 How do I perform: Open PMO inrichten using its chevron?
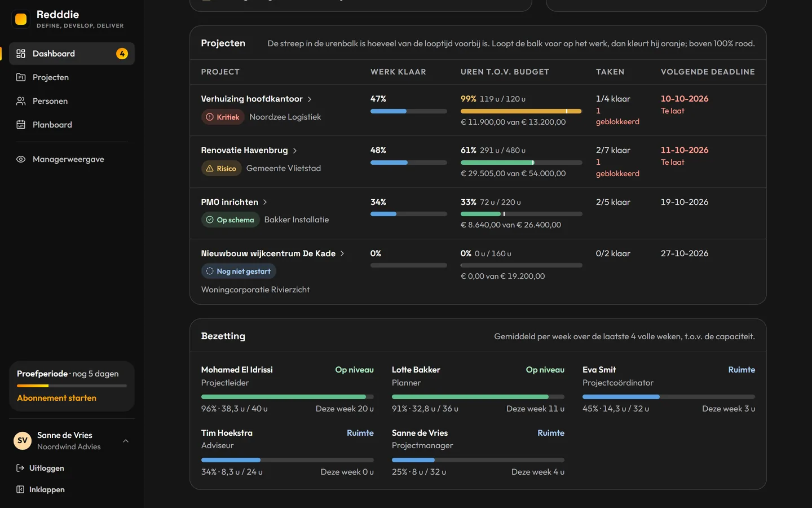point(265,202)
